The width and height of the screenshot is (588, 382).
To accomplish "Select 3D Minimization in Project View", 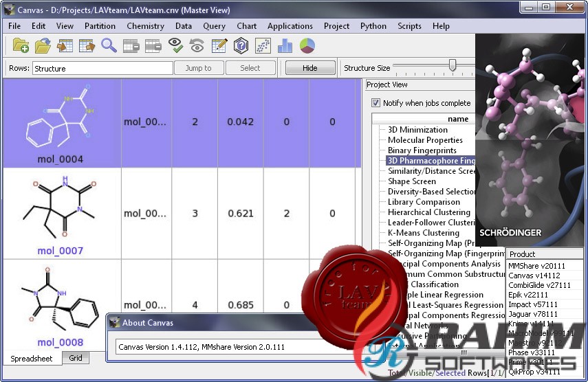I will [417, 130].
